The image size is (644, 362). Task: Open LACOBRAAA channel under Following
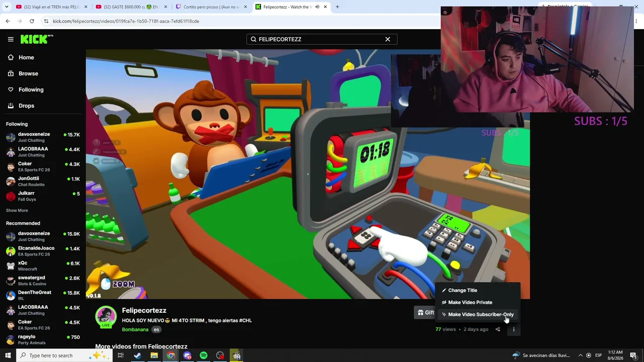pyautogui.click(x=43, y=152)
